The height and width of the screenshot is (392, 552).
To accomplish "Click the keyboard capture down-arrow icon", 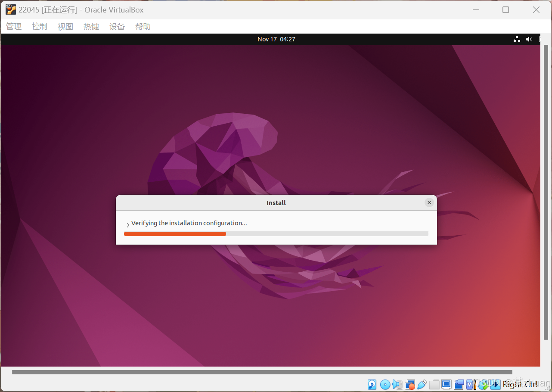I will [x=496, y=384].
